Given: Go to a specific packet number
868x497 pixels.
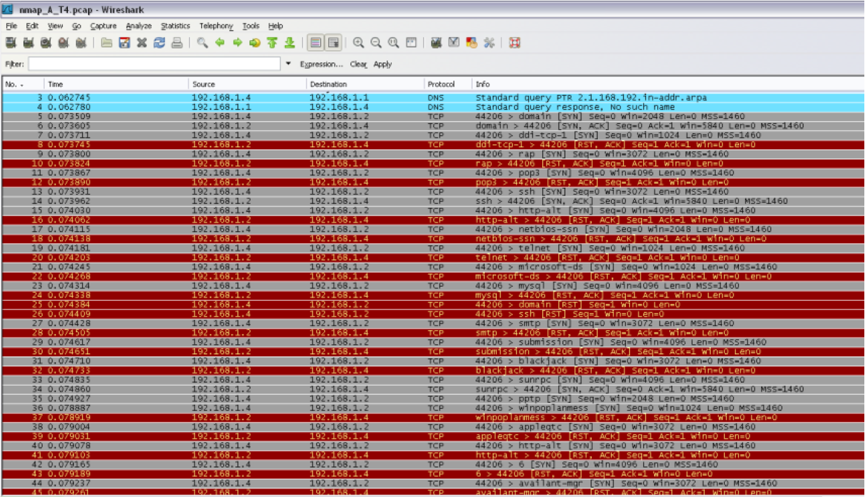Looking at the screenshot, I should (256, 43).
